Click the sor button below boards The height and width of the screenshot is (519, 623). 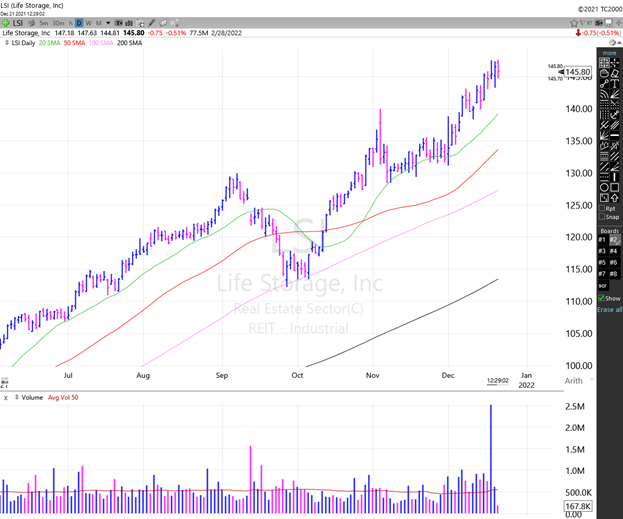(x=602, y=285)
